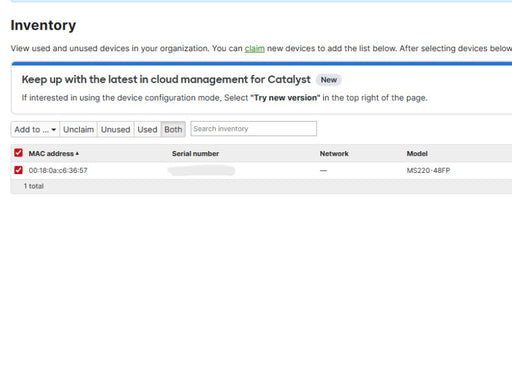Filter inventory by Used devices
Viewport: 512px width, 377px height.
pos(147,129)
